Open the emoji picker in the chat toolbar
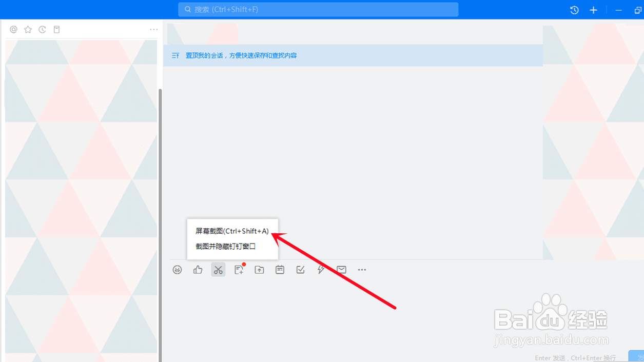This screenshot has width=644, height=362. tap(177, 269)
